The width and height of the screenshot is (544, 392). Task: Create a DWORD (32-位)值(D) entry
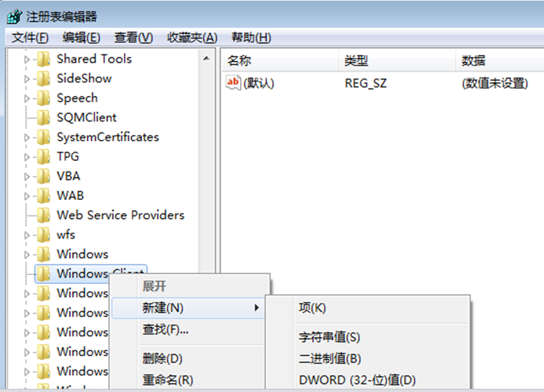coord(357,380)
